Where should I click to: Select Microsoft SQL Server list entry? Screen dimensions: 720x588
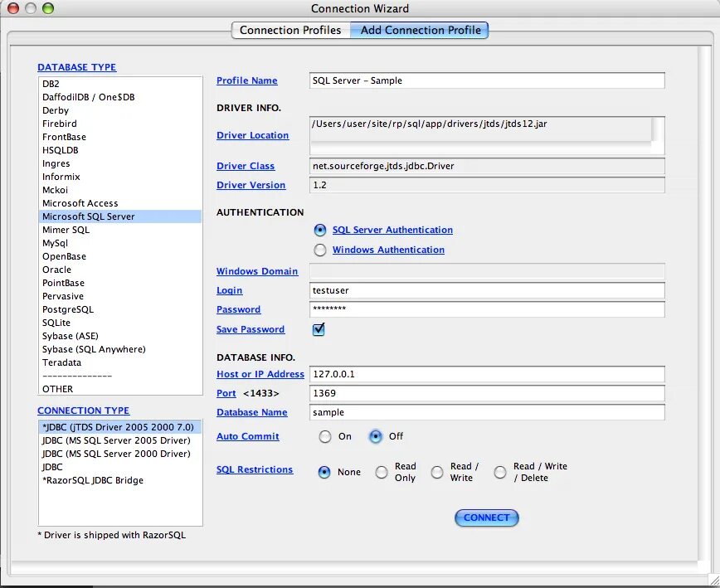[120, 216]
